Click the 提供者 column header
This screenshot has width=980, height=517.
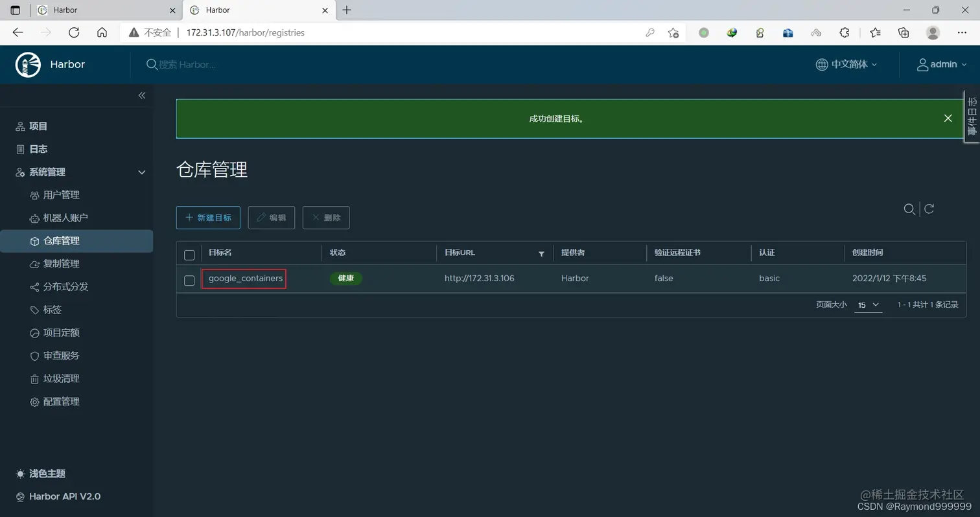click(573, 252)
